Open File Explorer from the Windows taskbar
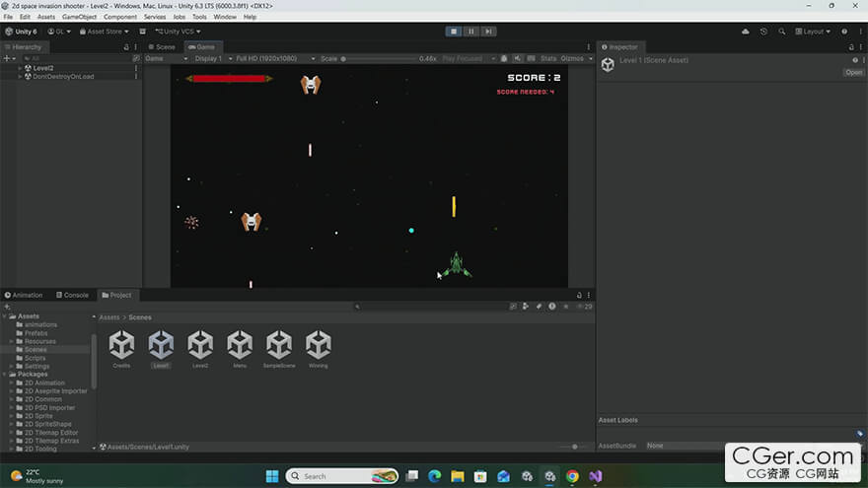 click(458, 476)
